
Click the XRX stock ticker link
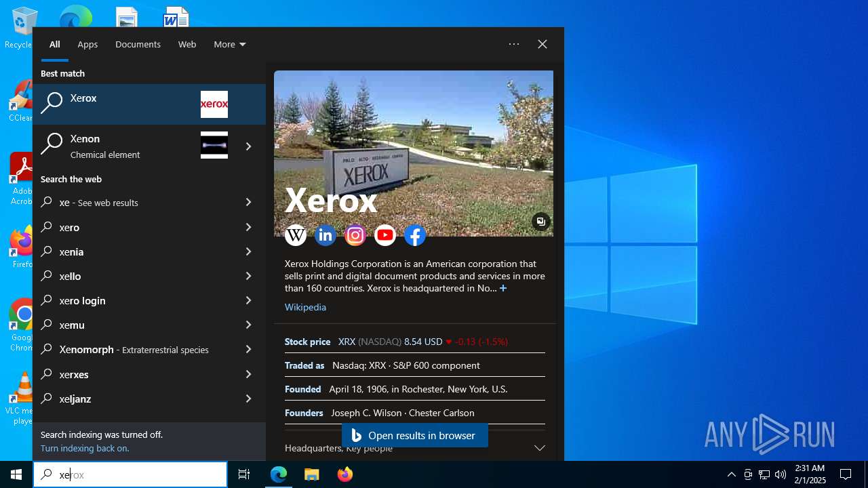[x=347, y=342]
